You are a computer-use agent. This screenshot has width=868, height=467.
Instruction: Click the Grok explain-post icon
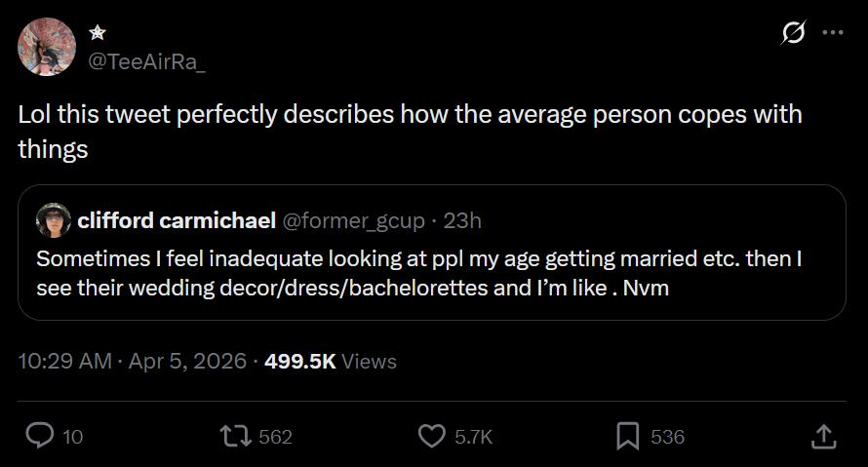[794, 33]
